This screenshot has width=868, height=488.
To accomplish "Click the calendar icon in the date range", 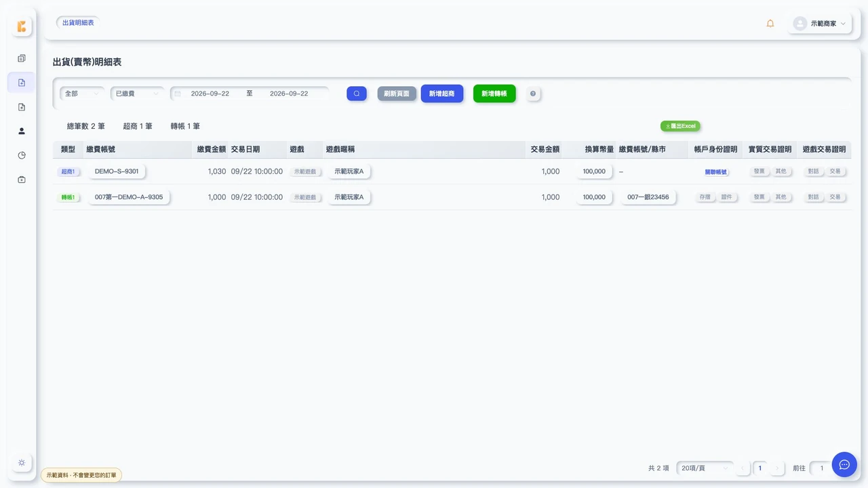I will click(x=178, y=94).
